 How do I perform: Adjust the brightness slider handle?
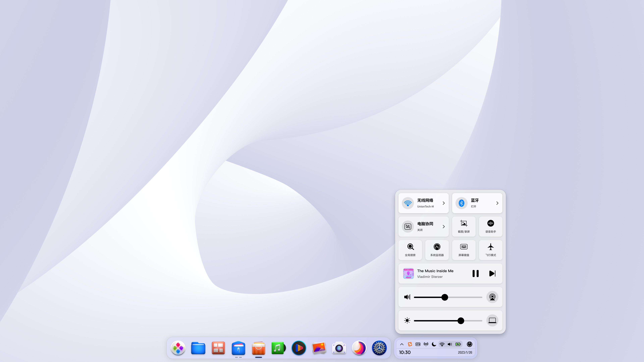click(x=461, y=321)
